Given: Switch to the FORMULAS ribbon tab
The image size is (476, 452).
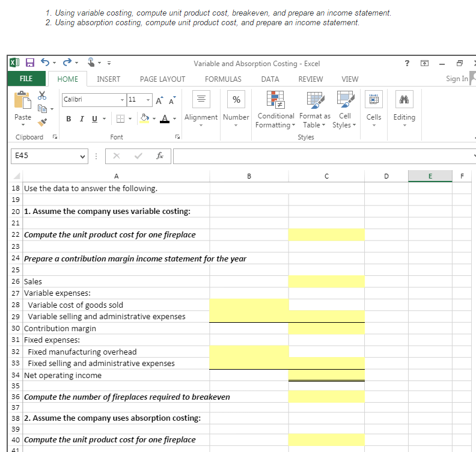Looking at the screenshot, I should (x=223, y=79).
